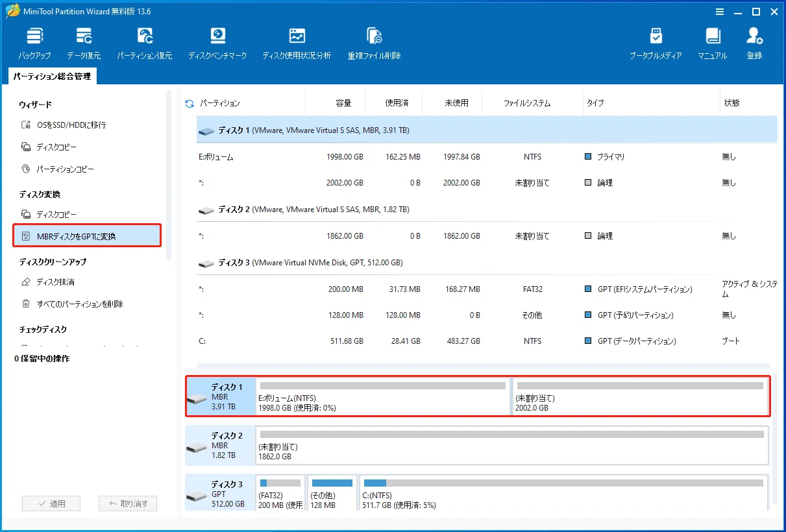Screen dimensions: 786x532
Task: Select ディスク抹消 option
Action: tap(48, 282)
